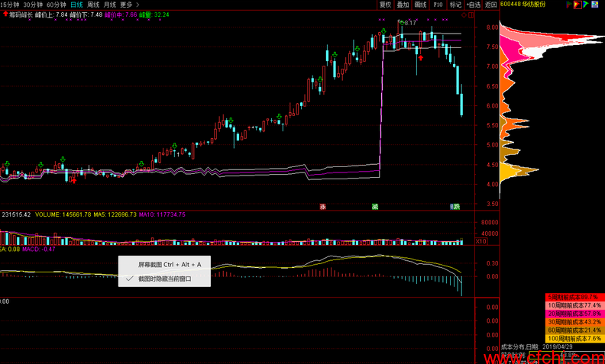Click the X10 volume scale box
The image size is (605, 364).
(x=480, y=241)
